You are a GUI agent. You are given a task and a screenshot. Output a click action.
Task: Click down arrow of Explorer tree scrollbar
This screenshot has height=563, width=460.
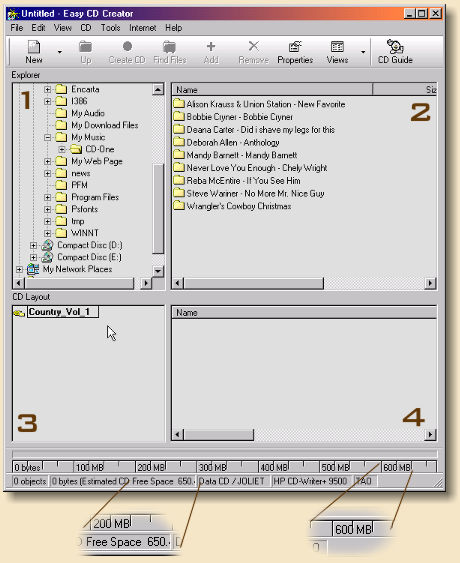[x=158, y=271]
